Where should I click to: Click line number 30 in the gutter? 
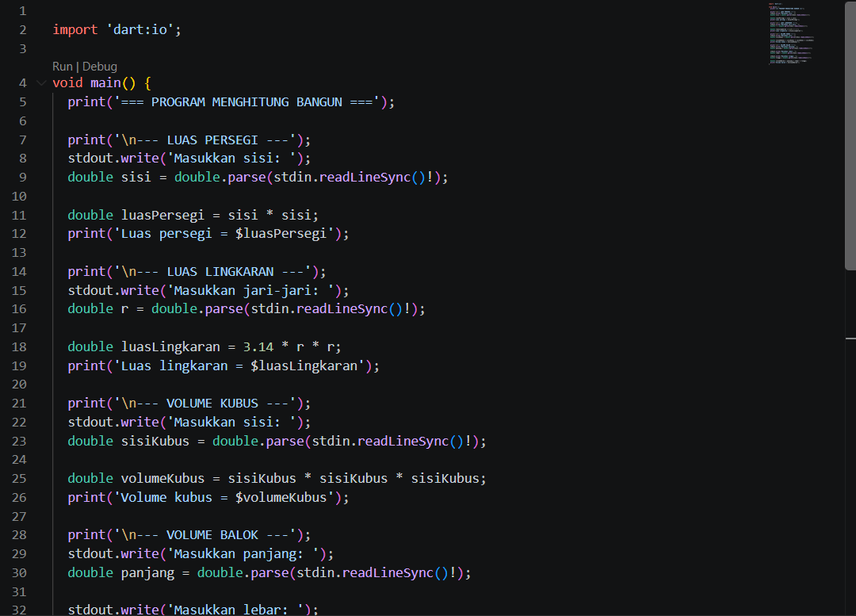pyautogui.click(x=19, y=573)
